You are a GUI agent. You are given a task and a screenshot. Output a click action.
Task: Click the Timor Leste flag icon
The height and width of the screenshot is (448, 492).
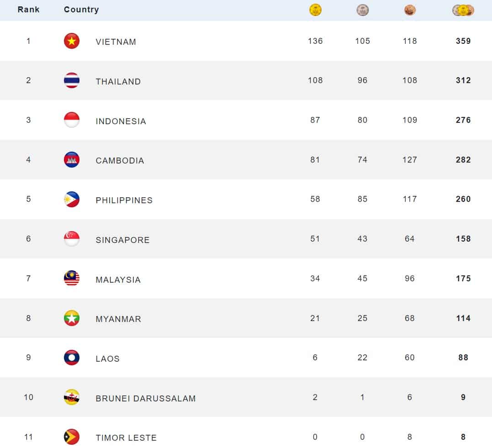tap(72, 437)
